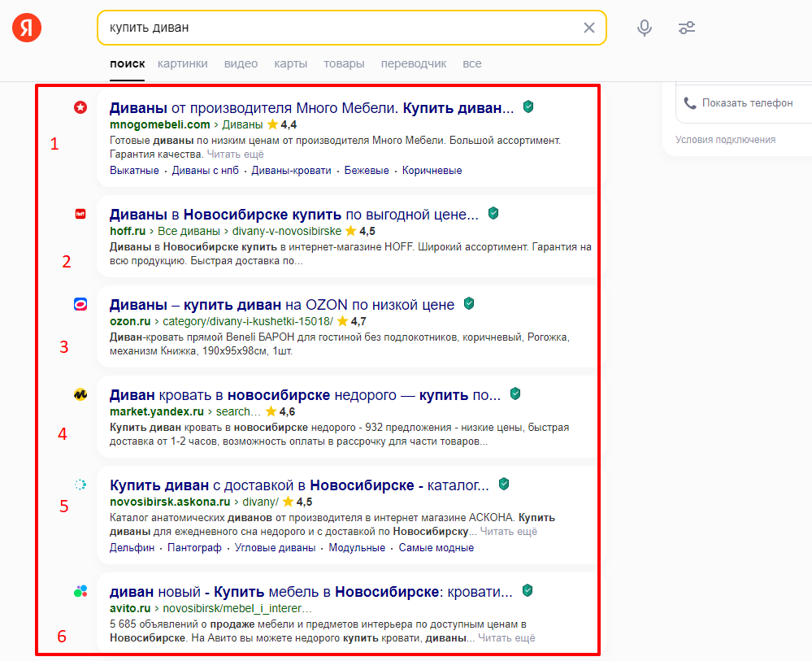Click the Yandex logo
Viewport: 812px width, 661px height.
coord(26,26)
